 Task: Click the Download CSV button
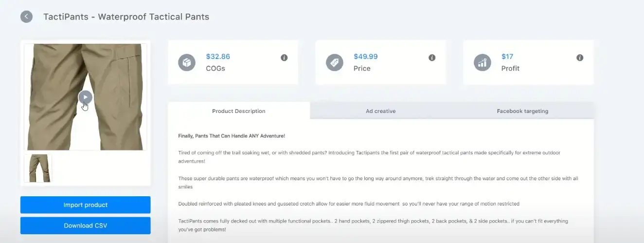[86, 225]
